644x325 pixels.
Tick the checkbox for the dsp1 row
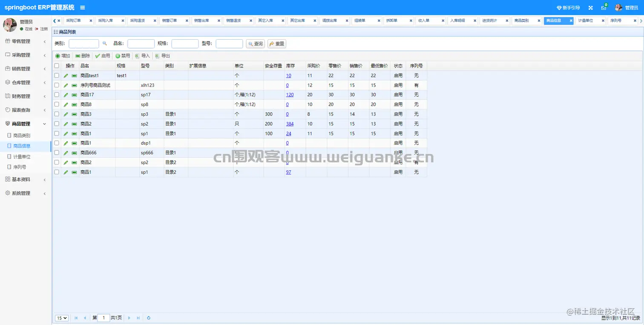(x=57, y=143)
